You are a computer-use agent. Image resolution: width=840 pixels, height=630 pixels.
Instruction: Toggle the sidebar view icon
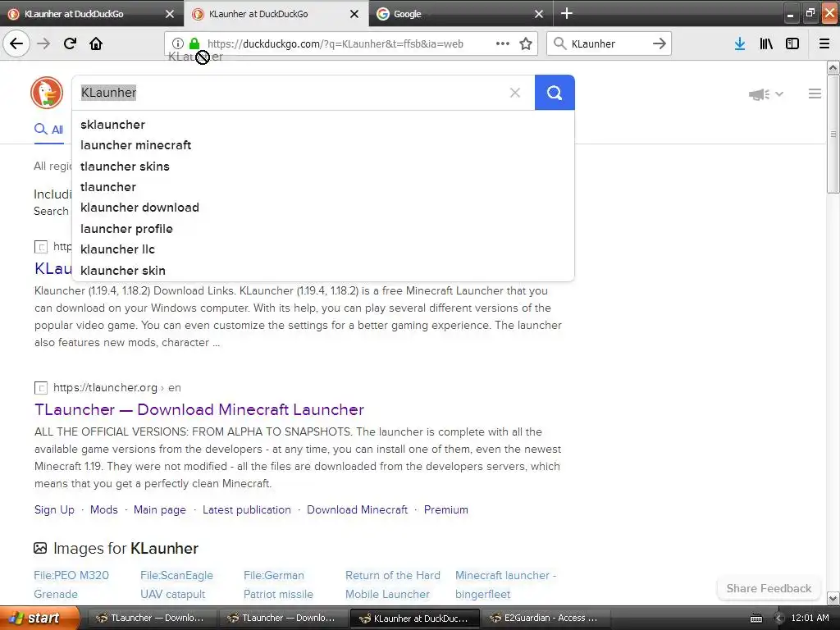pyautogui.click(x=792, y=43)
